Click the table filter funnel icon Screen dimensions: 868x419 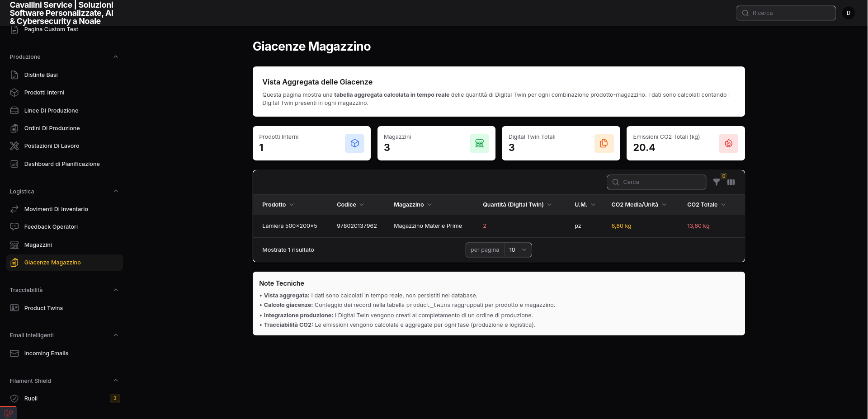coord(716,182)
